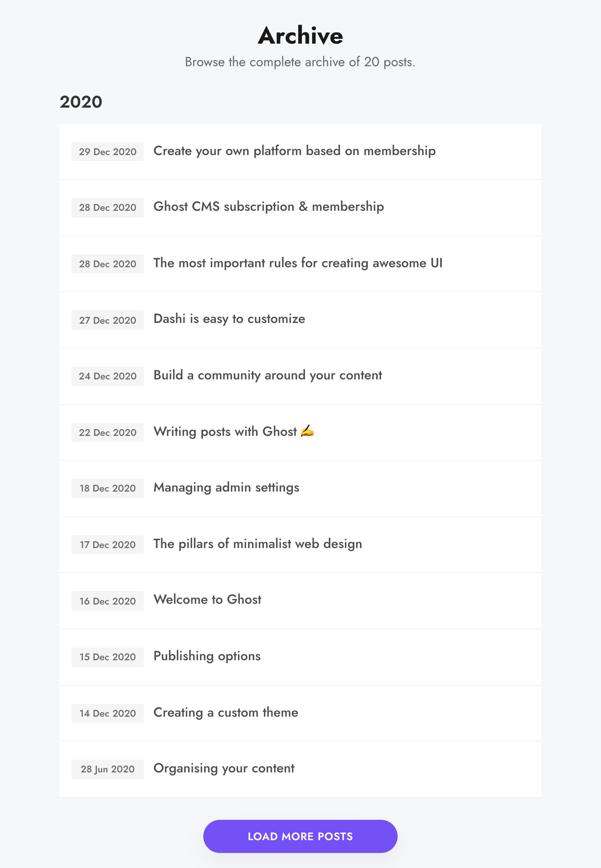Viewport: 601px width, 868px height.
Task: Click the '17 Dec 2020' date label
Action: tap(108, 544)
